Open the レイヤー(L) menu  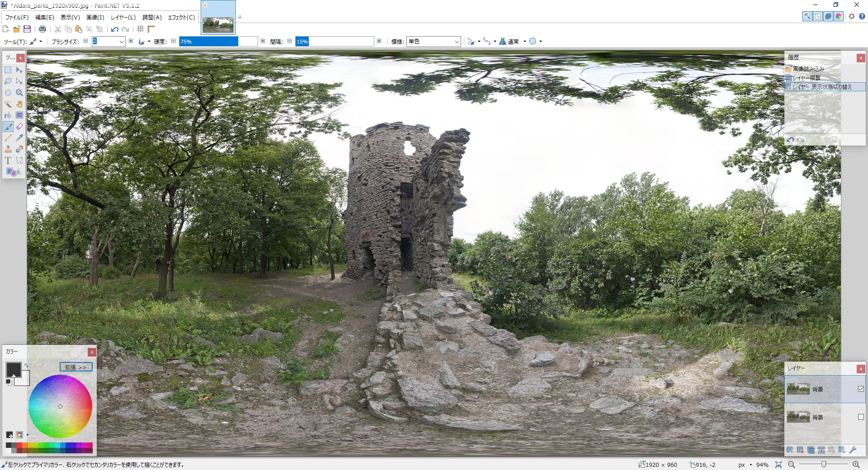click(x=123, y=17)
